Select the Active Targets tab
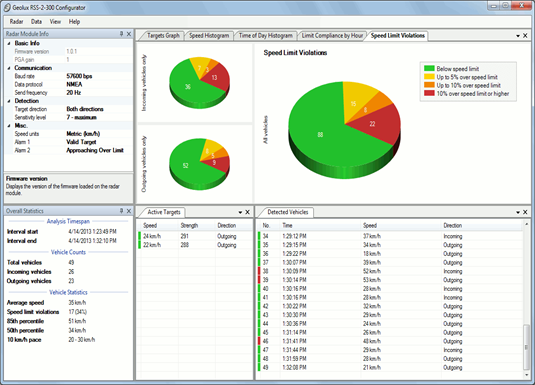535x385 pixels. (x=163, y=212)
